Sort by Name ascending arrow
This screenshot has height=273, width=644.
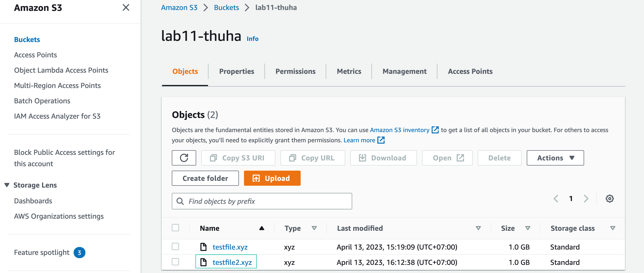pyautogui.click(x=261, y=228)
